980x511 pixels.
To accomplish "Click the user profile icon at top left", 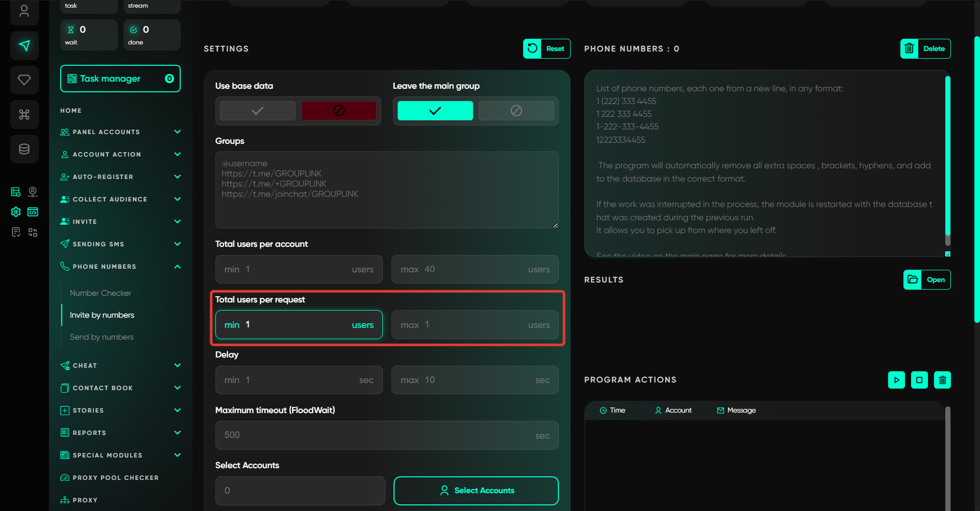I will 24,11.
